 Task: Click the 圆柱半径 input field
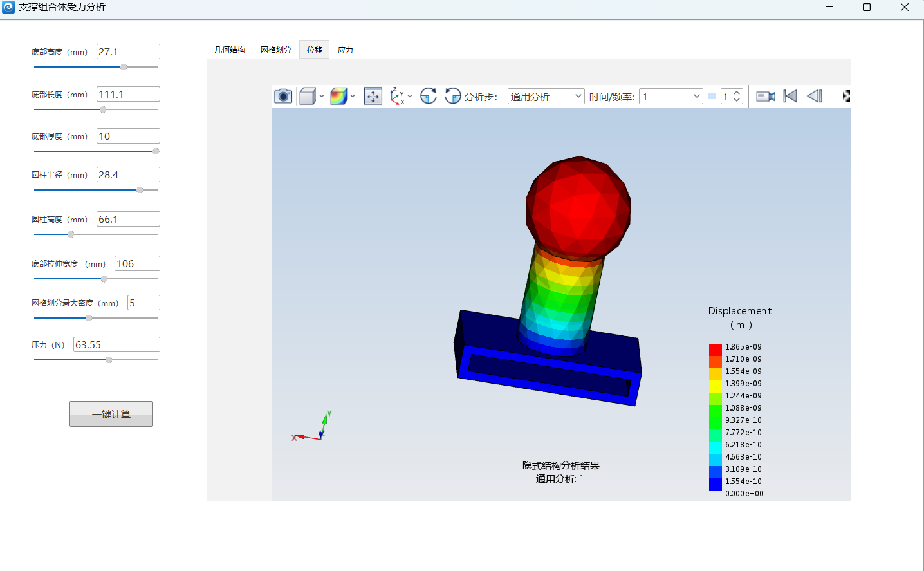point(128,174)
